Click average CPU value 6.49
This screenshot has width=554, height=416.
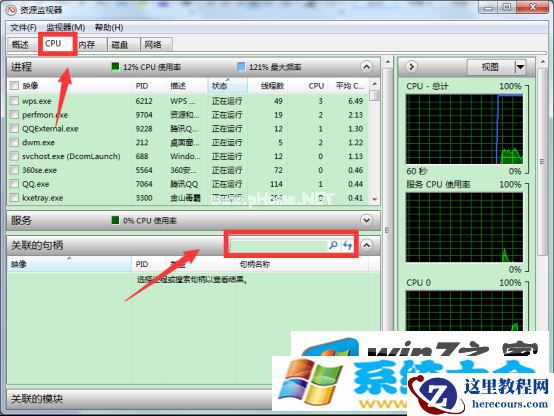[x=355, y=101]
